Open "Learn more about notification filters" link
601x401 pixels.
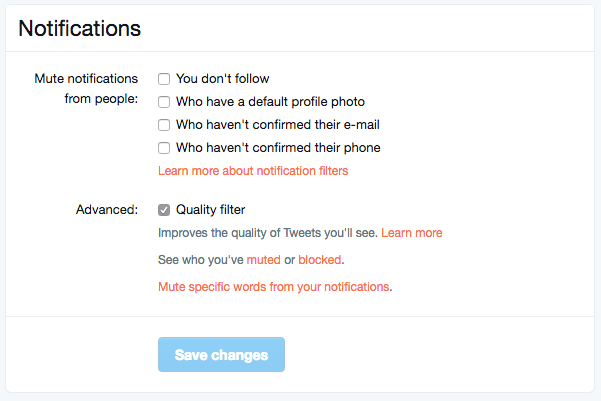point(253,171)
